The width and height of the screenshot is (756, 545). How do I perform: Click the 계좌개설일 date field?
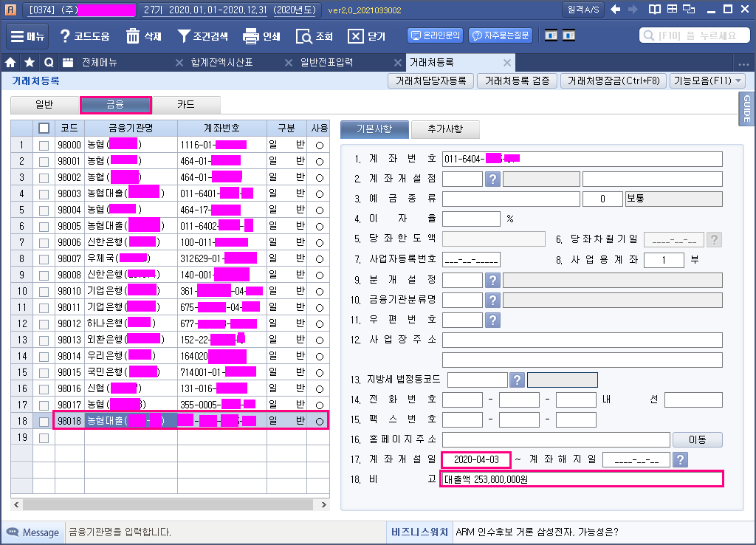pos(476,459)
